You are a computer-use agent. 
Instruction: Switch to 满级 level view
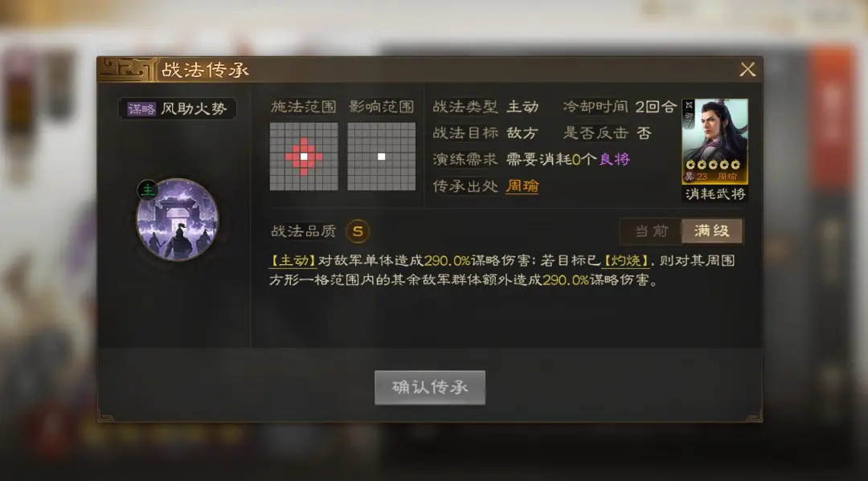(712, 230)
